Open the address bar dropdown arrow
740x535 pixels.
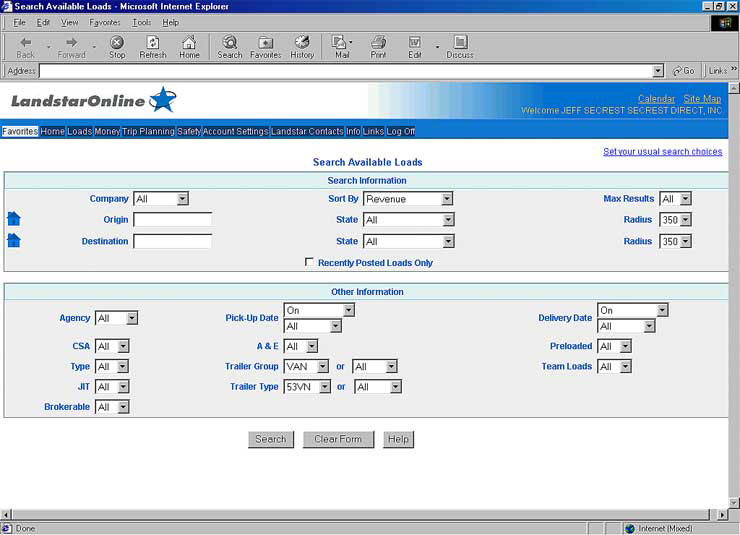click(x=658, y=71)
